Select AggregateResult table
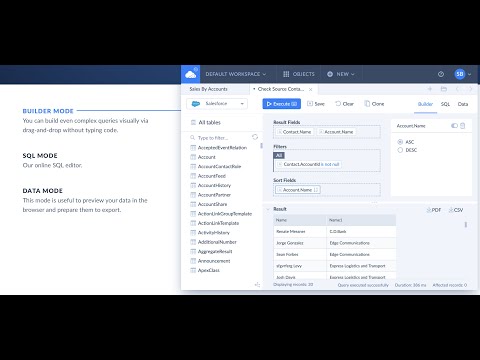 pos(215,251)
